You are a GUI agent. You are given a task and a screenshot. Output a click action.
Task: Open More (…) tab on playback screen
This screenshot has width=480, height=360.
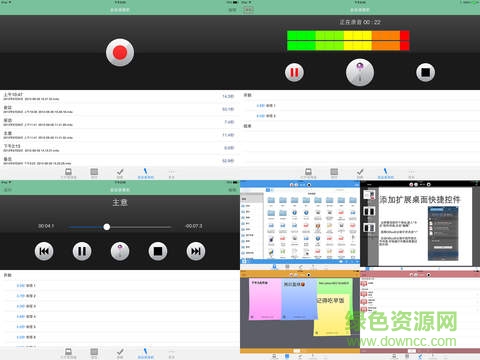(x=172, y=353)
